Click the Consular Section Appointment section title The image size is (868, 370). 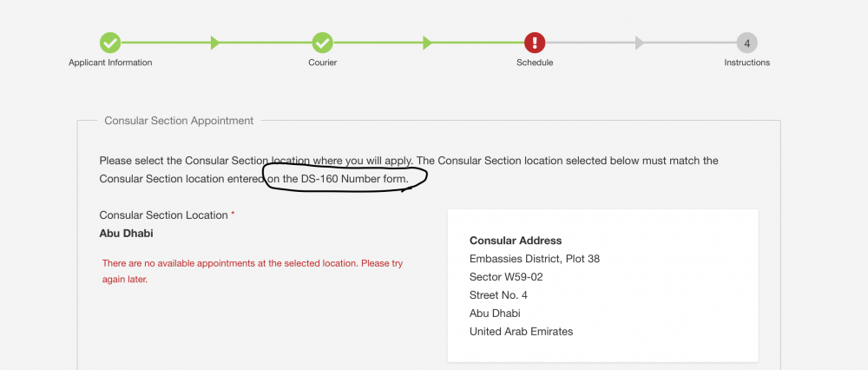coord(179,120)
